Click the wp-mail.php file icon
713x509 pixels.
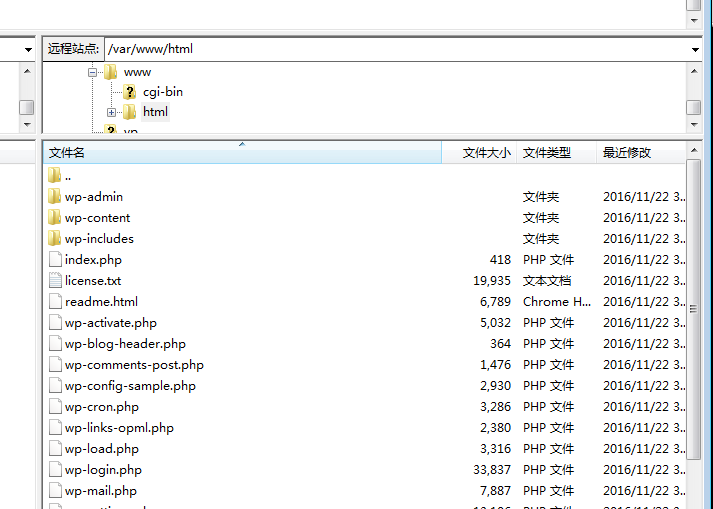55,490
